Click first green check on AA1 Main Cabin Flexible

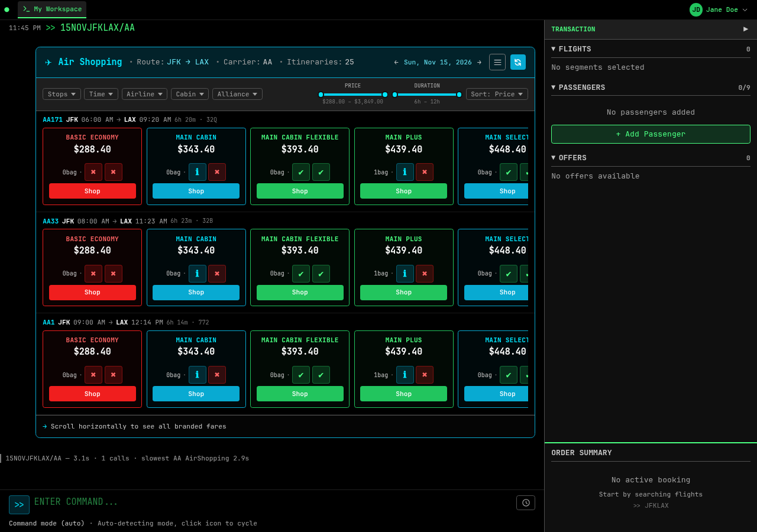pyautogui.click(x=301, y=375)
